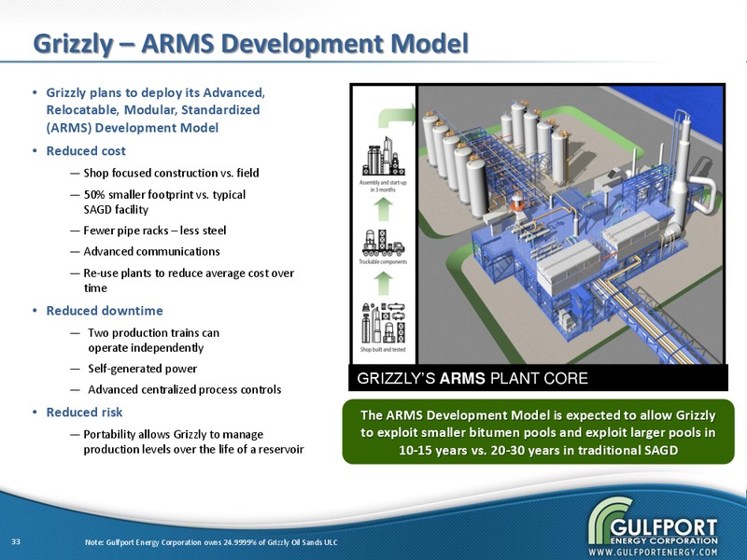This screenshot has width=747, height=560.
Task: Click 'Shop focused construction vs. field' text
Action: click(x=171, y=173)
